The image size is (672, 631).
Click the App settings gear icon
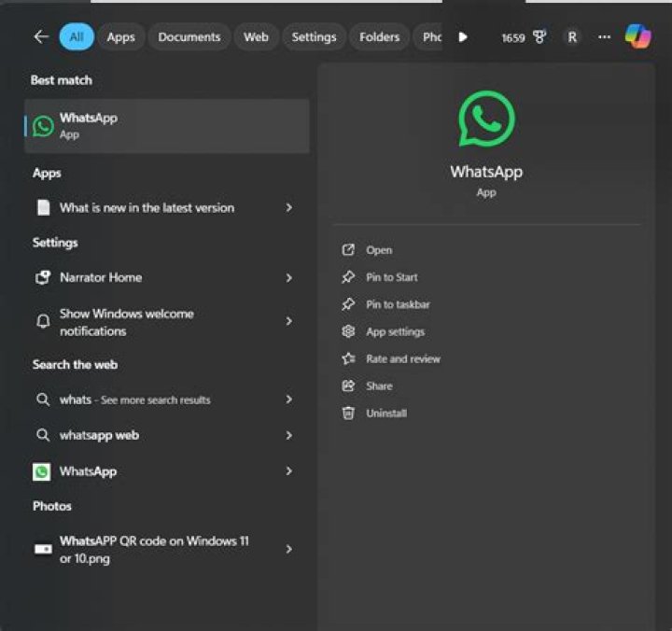pyautogui.click(x=348, y=331)
